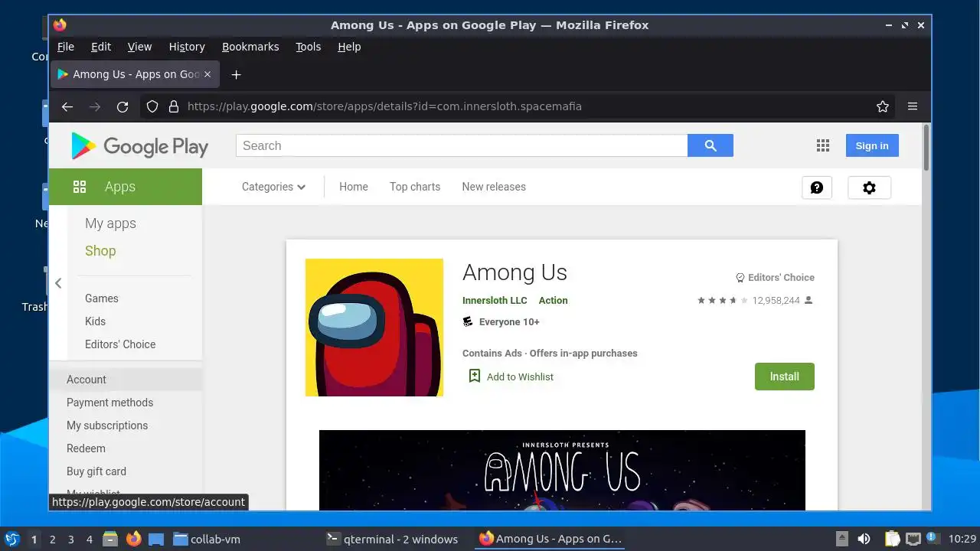The height and width of the screenshot is (551, 980).
Task: Open settings with the gear button
Action: (869, 187)
